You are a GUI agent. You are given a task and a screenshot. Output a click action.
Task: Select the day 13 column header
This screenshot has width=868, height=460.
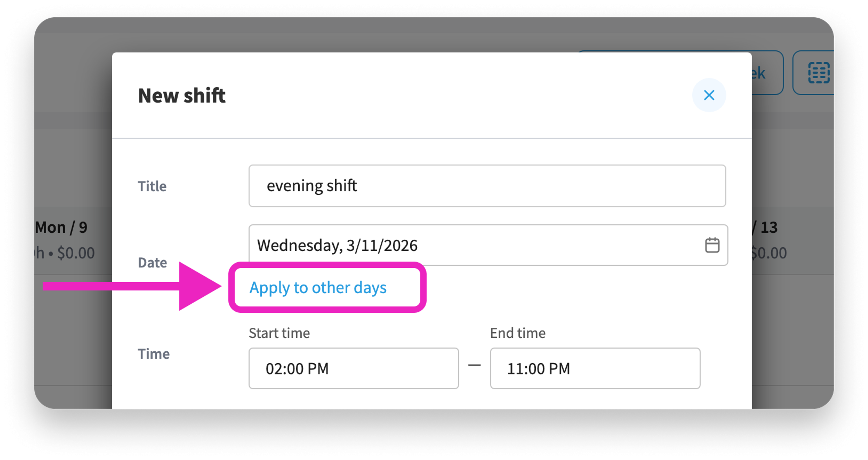point(764,227)
